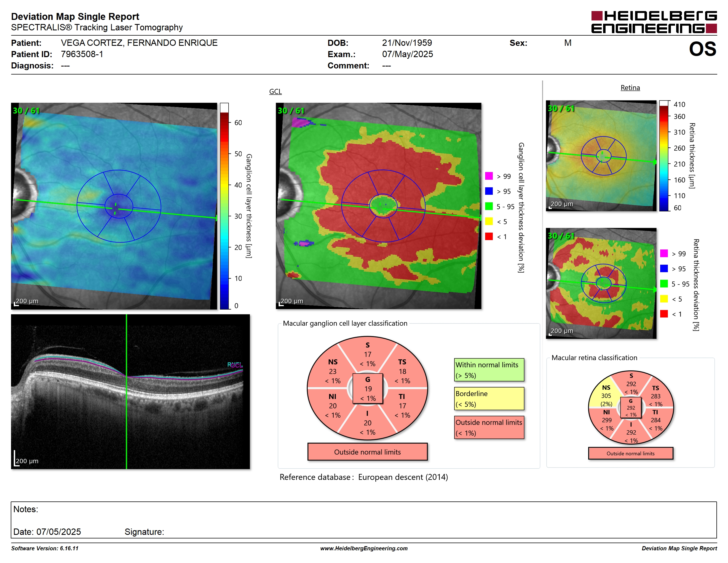The width and height of the screenshot is (728, 563).
Task: Click the DOB value 21/Nov/1959
Action: click(x=407, y=43)
